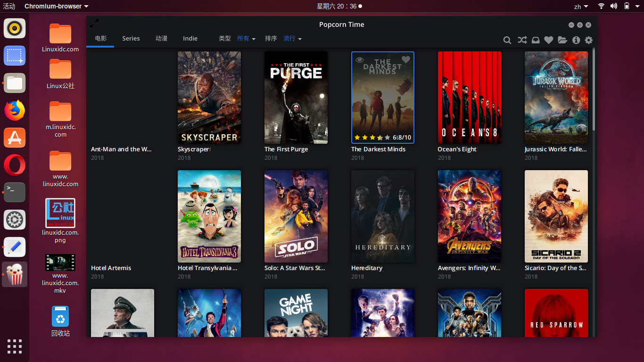Select the m.linuxidc.com desktop folder
644x362 pixels.
[x=60, y=119]
